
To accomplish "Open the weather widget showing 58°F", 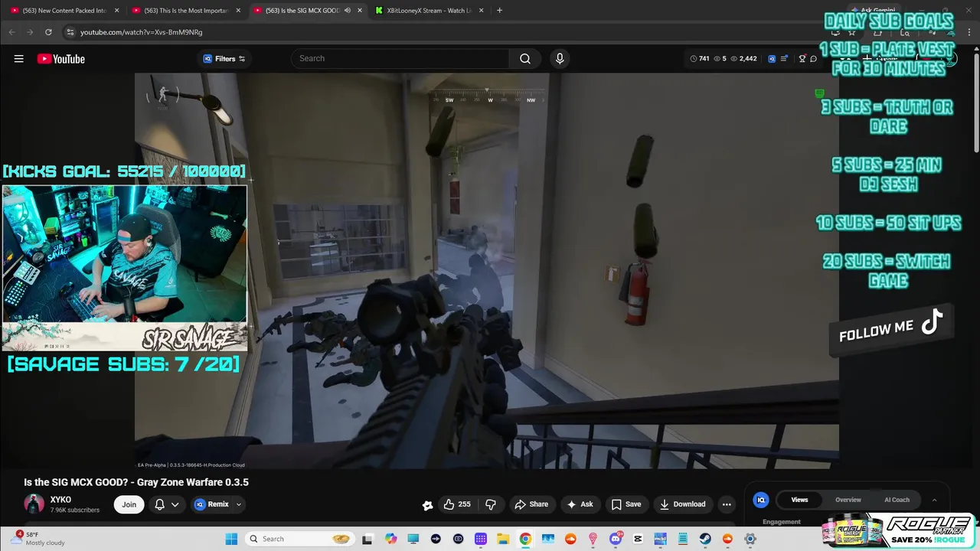I will point(40,539).
